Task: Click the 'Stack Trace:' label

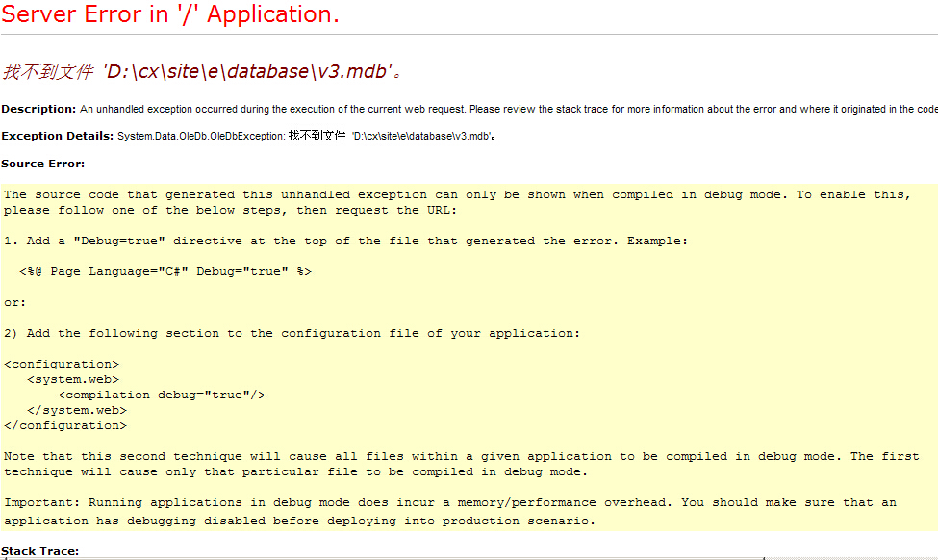Action: pyautogui.click(x=39, y=551)
